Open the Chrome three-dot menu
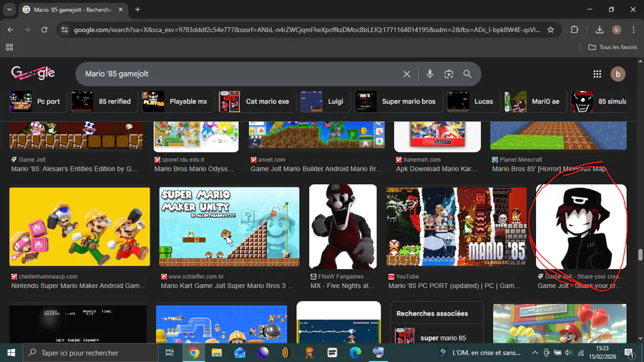This screenshot has height=362, width=644. tap(634, 29)
